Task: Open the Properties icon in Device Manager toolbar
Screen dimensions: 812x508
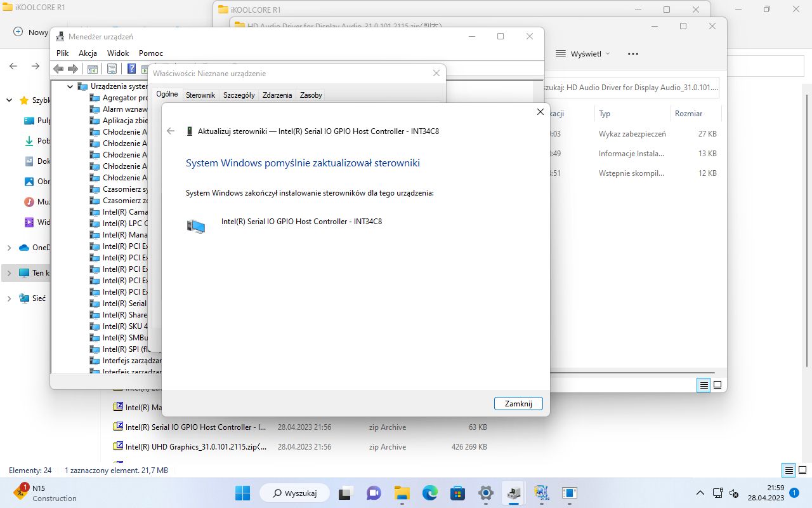Action: (x=112, y=69)
